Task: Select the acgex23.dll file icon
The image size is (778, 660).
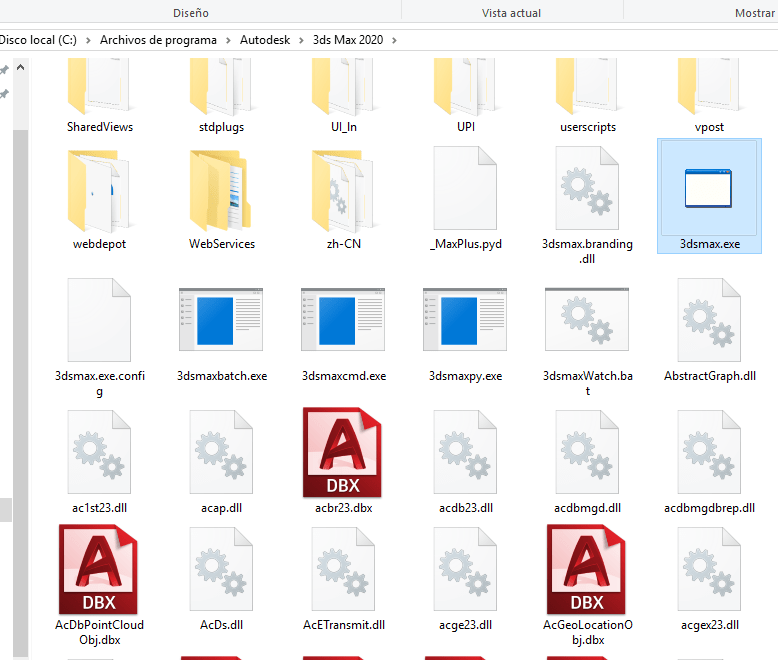Action: pos(710,569)
